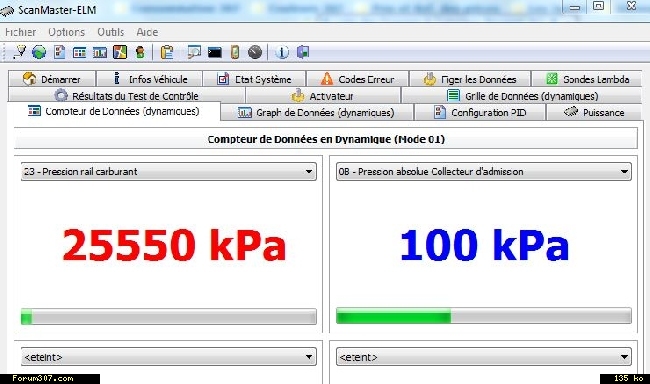
Task: Expand the Pression absolue Collecteur dropdown
Action: 484,172
